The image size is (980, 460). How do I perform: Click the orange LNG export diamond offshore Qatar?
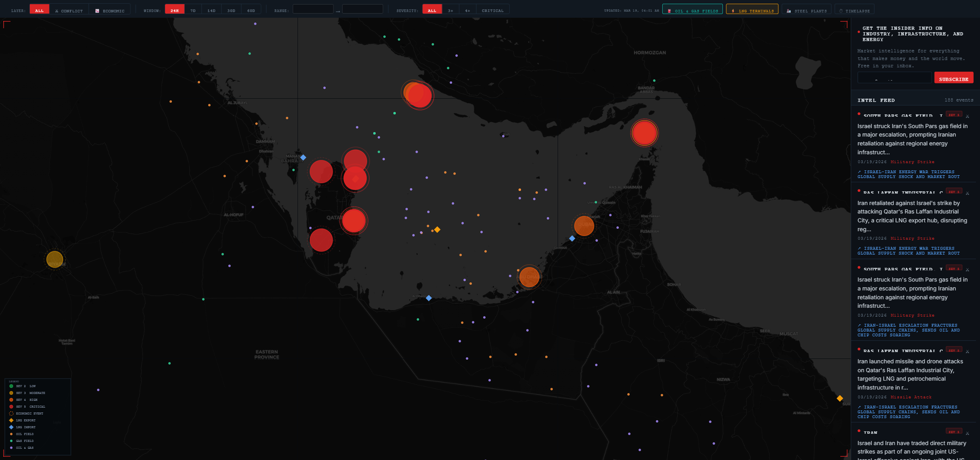tap(437, 230)
